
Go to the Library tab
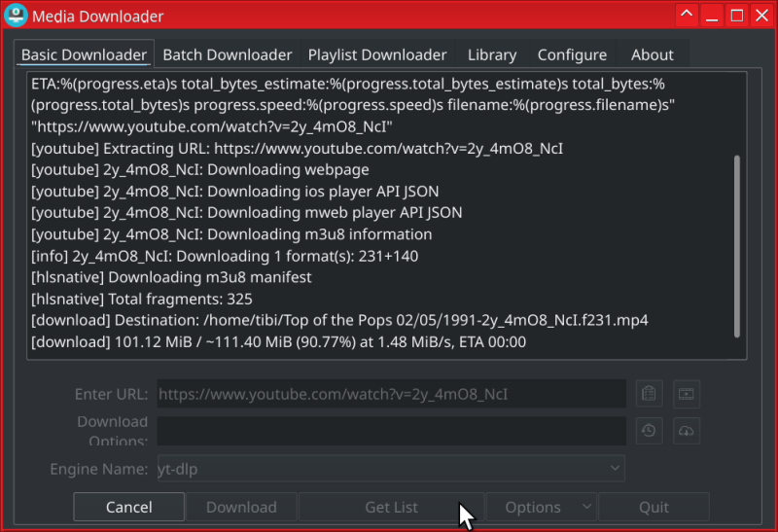click(492, 54)
